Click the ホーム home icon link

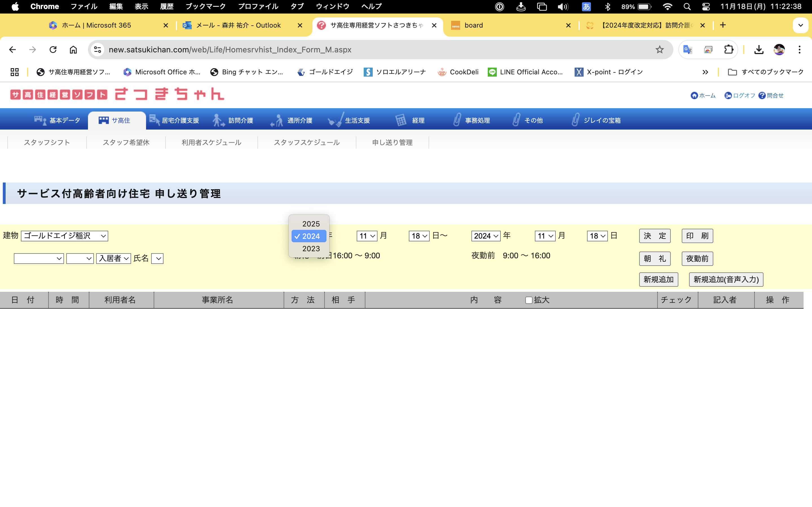(x=694, y=95)
